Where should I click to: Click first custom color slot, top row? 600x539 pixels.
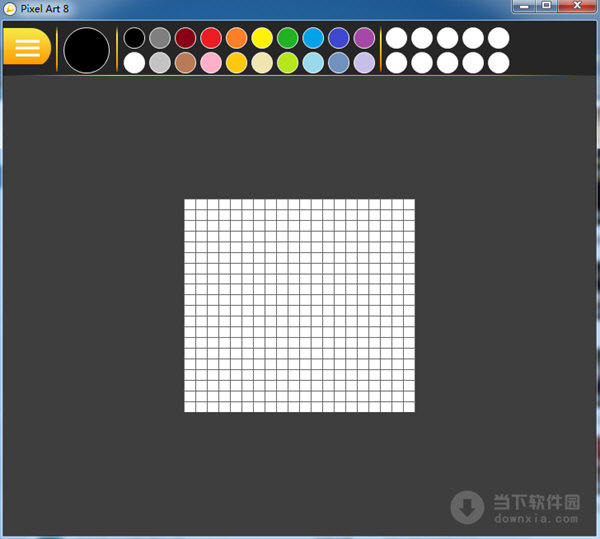tap(396, 38)
